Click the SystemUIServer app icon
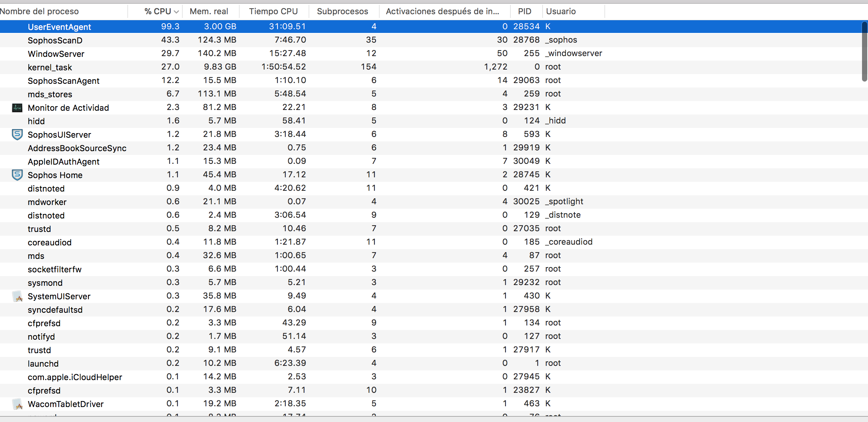868x422 pixels. pyautogui.click(x=17, y=296)
